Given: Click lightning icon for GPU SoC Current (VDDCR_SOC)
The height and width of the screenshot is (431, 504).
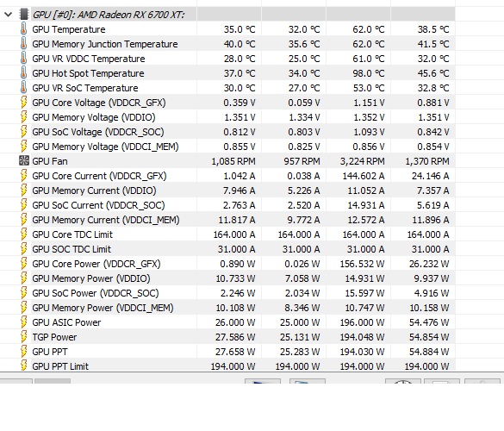Looking at the screenshot, I should [23, 205].
